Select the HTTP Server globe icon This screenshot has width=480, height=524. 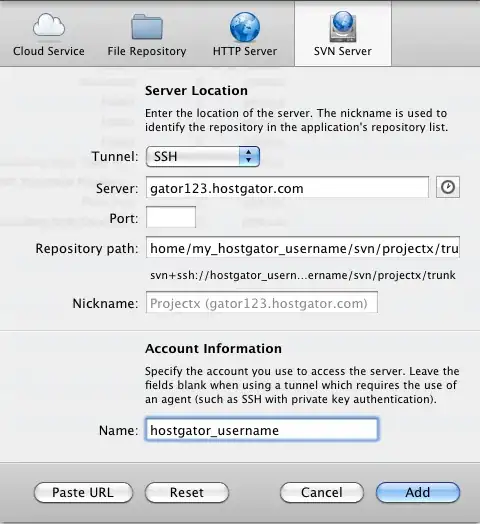pyautogui.click(x=245, y=27)
